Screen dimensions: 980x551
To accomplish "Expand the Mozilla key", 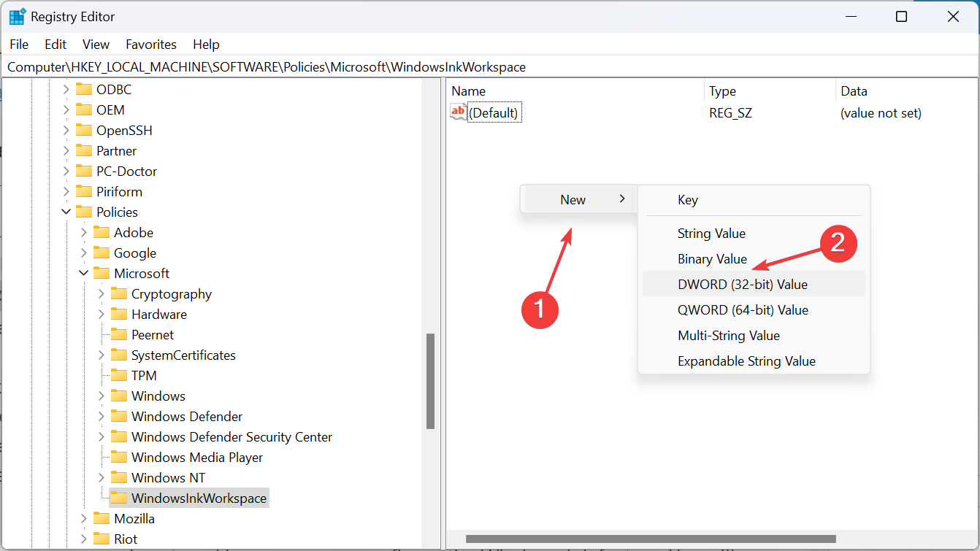I will 83,519.
